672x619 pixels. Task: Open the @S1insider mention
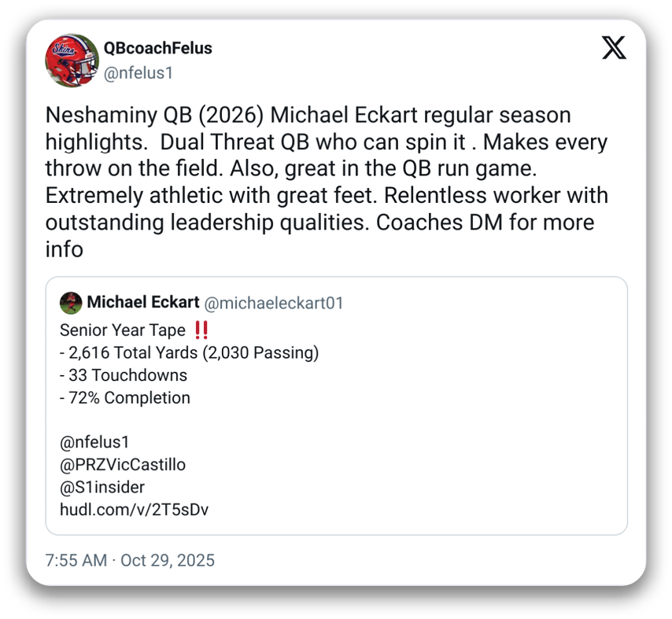point(102,487)
